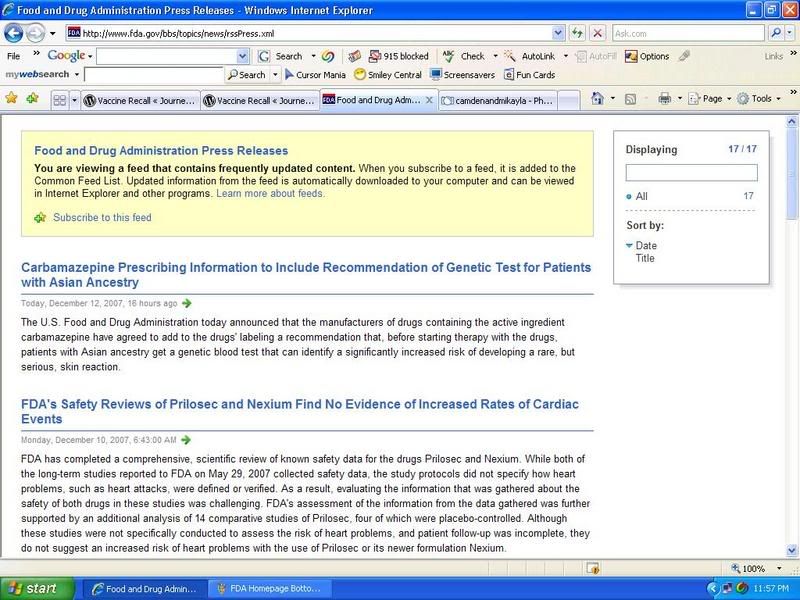Click the status bar popup blocked icon

(x=593, y=568)
